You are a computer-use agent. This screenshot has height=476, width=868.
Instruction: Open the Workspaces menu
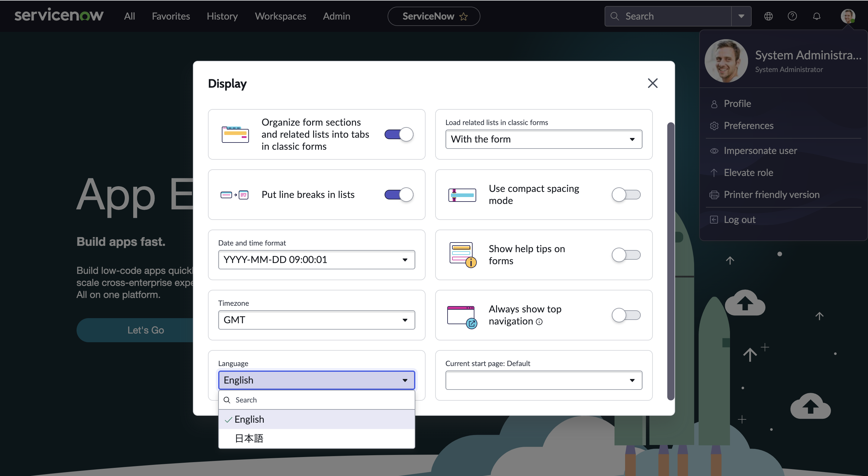[280, 16]
